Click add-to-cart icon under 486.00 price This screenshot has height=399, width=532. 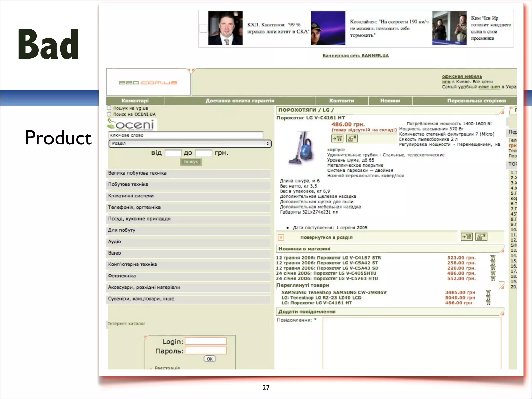337,138
